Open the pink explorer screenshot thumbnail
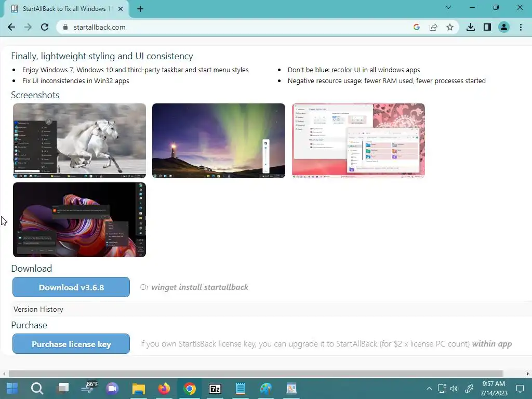Image resolution: width=532 pixels, height=399 pixels. (358, 141)
